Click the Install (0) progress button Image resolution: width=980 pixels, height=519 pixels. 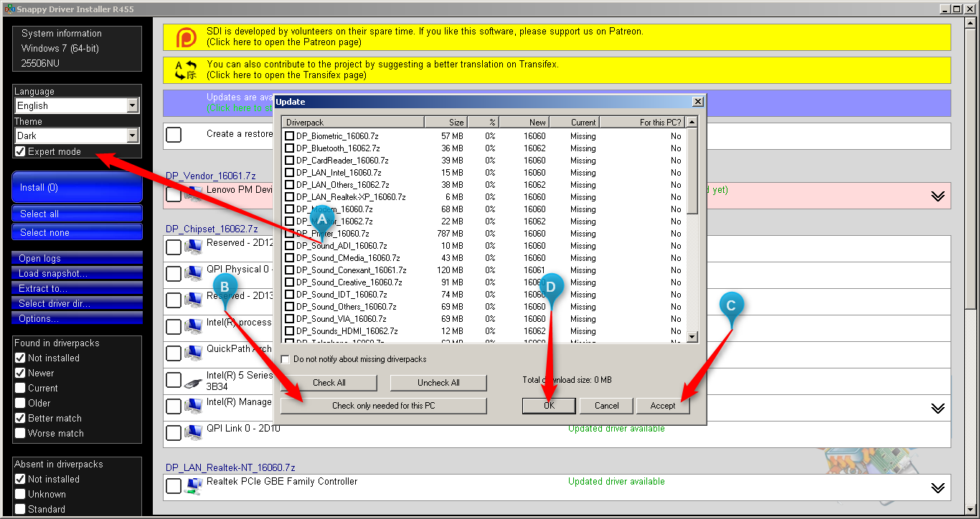tap(77, 188)
